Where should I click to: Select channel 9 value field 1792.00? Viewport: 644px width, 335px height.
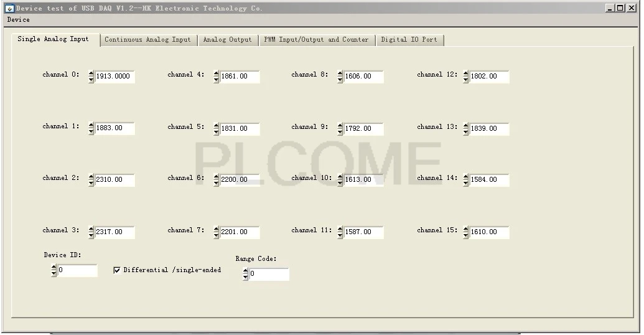click(x=364, y=129)
